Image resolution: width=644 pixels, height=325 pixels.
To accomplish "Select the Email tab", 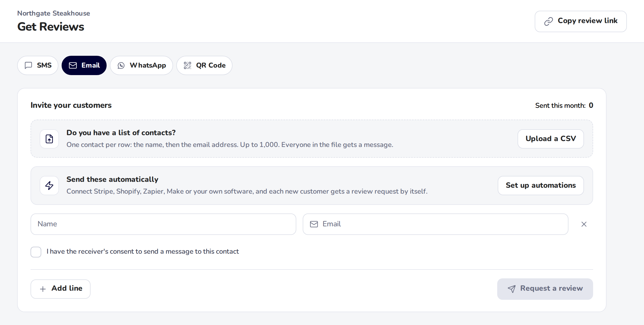I will pos(84,65).
